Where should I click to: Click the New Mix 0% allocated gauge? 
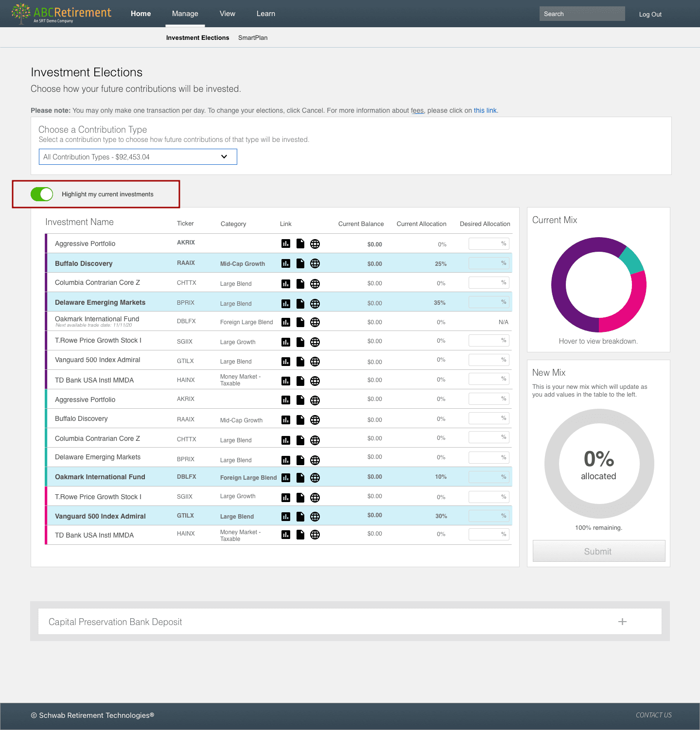point(599,464)
